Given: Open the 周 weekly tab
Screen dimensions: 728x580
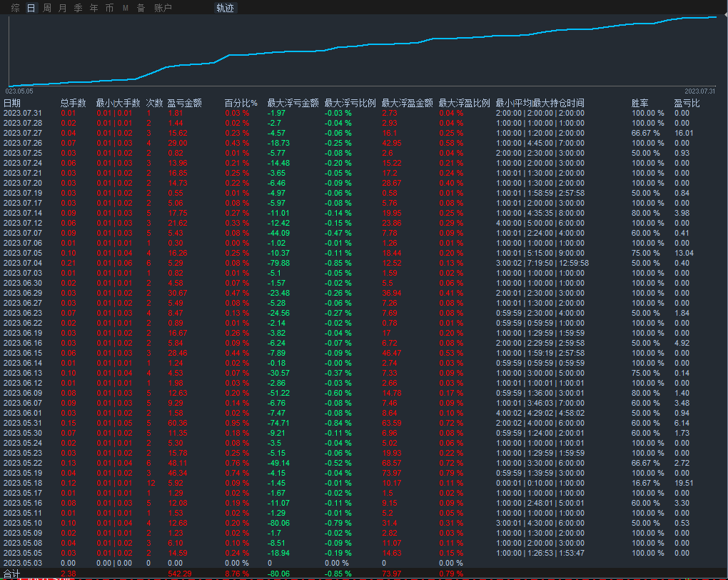Looking at the screenshot, I should point(47,8).
